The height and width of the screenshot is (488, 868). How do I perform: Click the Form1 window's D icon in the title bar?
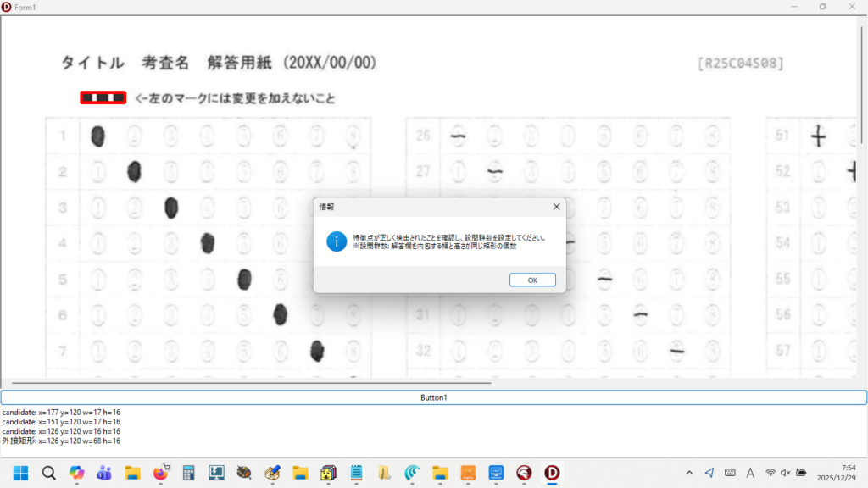coord(8,7)
